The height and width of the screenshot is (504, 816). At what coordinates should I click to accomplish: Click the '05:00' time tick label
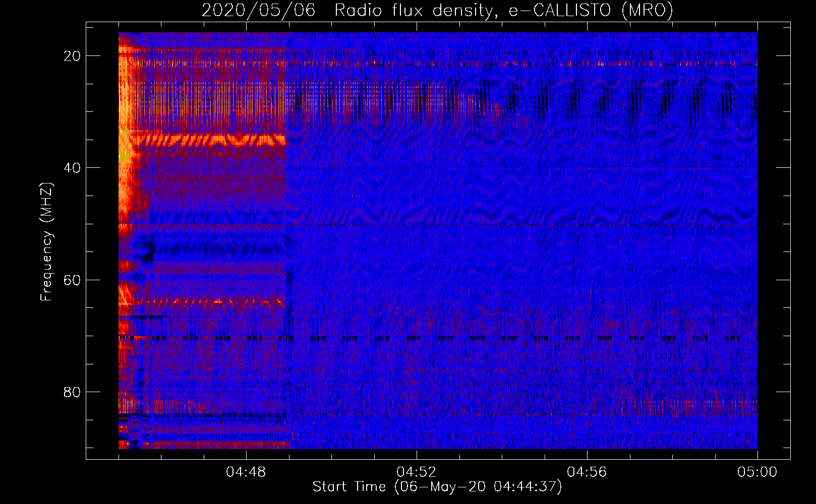pyautogui.click(x=757, y=472)
